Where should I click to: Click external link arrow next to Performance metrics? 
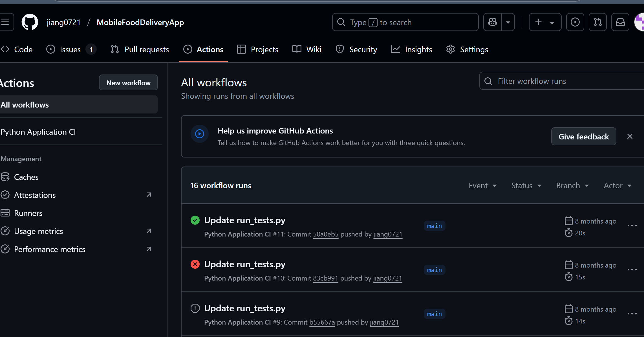tap(149, 249)
